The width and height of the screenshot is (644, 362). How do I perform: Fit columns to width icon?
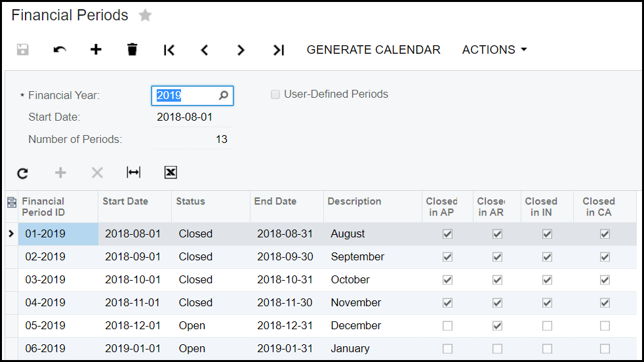[133, 172]
